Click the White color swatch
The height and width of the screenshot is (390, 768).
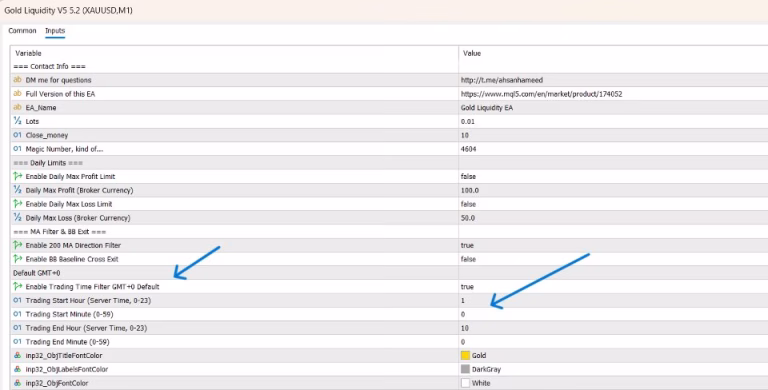click(465, 383)
